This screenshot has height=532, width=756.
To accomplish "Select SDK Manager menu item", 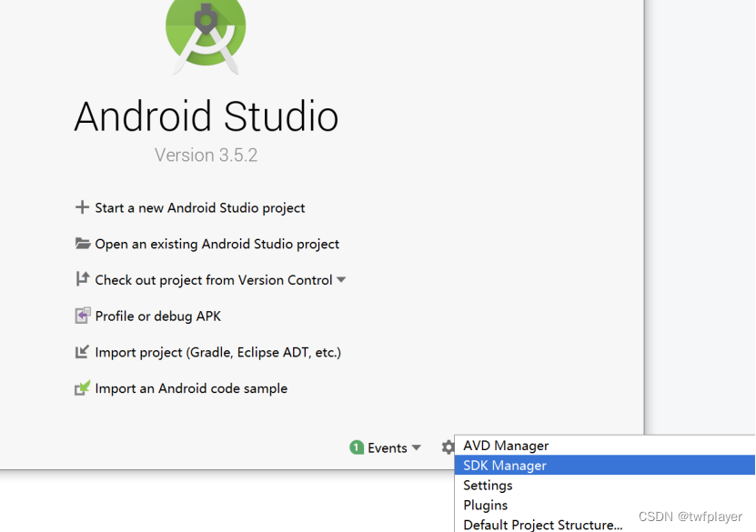I will point(605,465).
